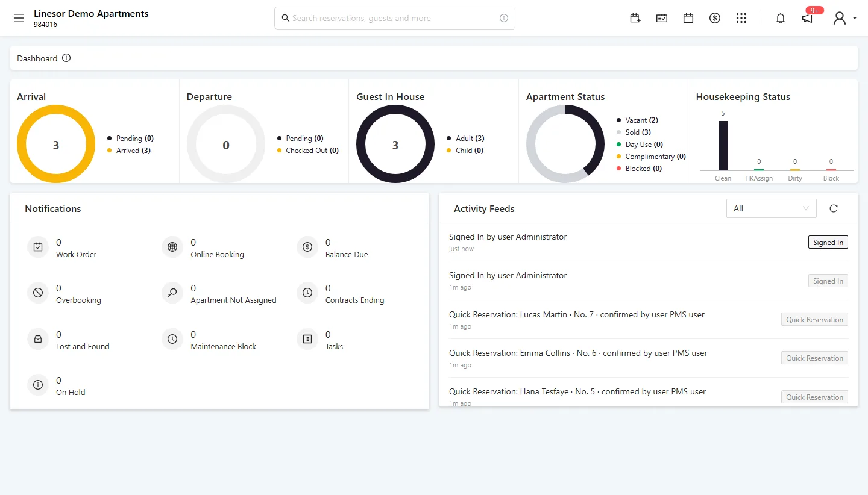Open the Activity Feeds All filter dropdown
Viewport: 868px width, 495px height.
point(772,208)
